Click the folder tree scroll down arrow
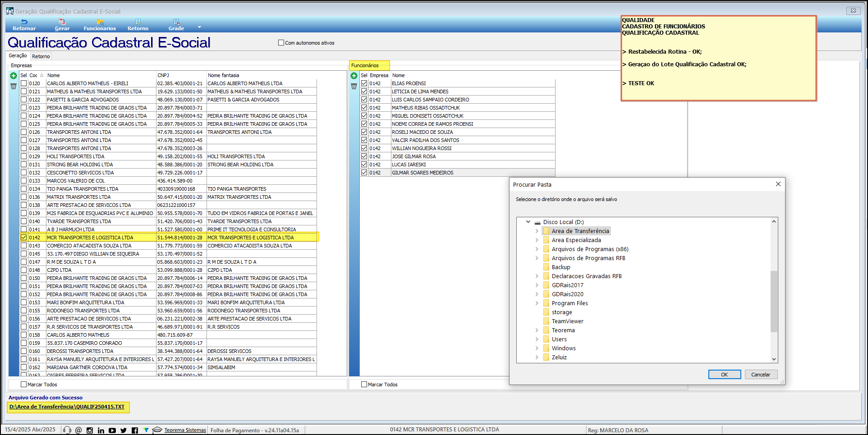The image size is (868, 435). click(x=774, y=359)
